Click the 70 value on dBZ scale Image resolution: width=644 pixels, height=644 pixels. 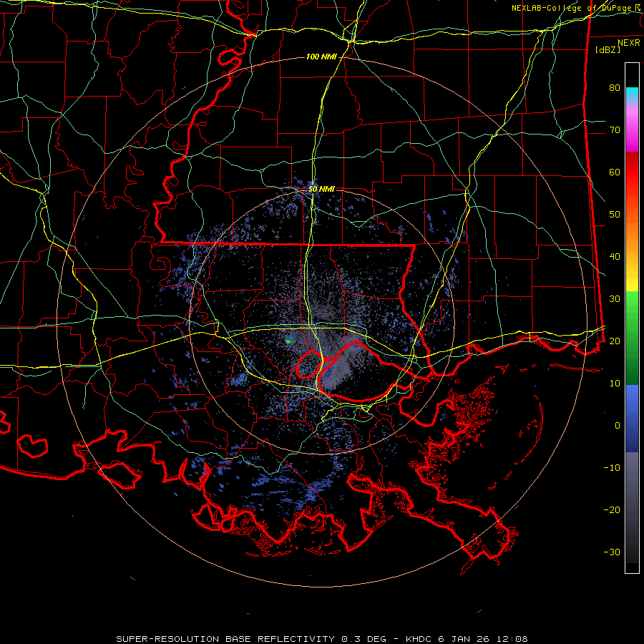[x=615, y=130]
